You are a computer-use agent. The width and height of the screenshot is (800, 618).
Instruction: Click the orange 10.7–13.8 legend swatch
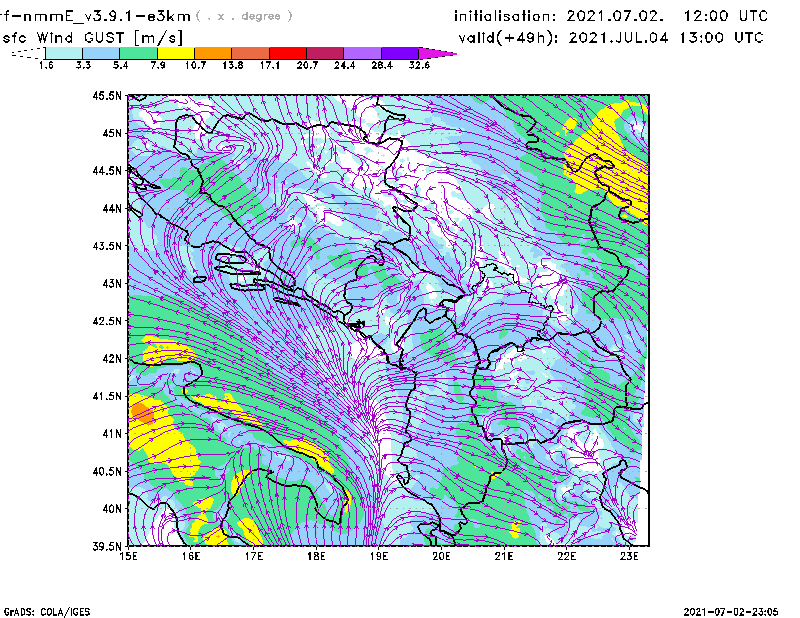pos(213,53)
